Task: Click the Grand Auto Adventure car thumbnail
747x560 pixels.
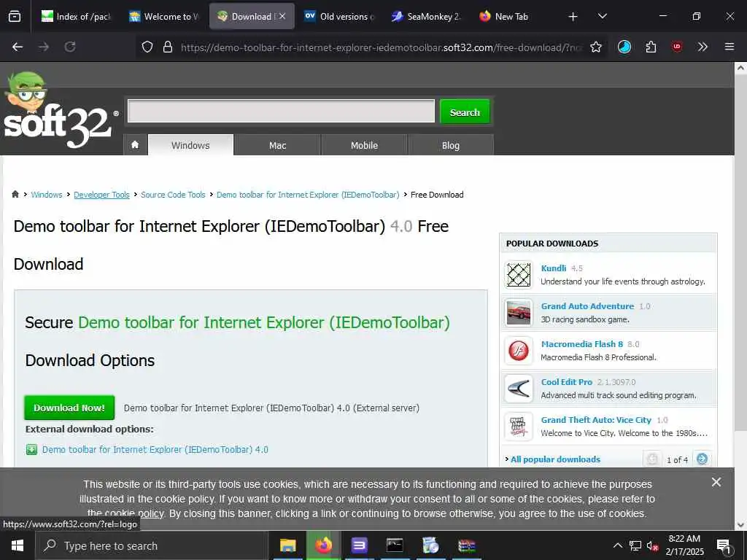Action: 519,313
